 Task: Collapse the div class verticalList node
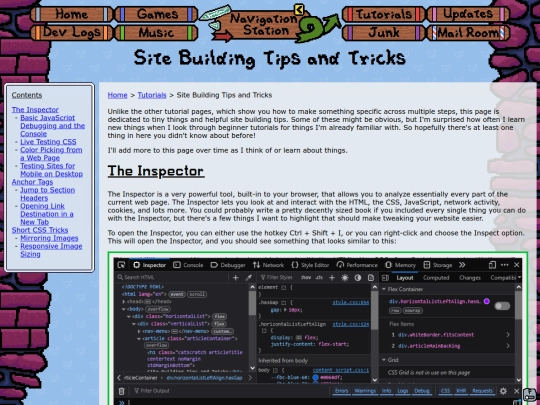134,324
